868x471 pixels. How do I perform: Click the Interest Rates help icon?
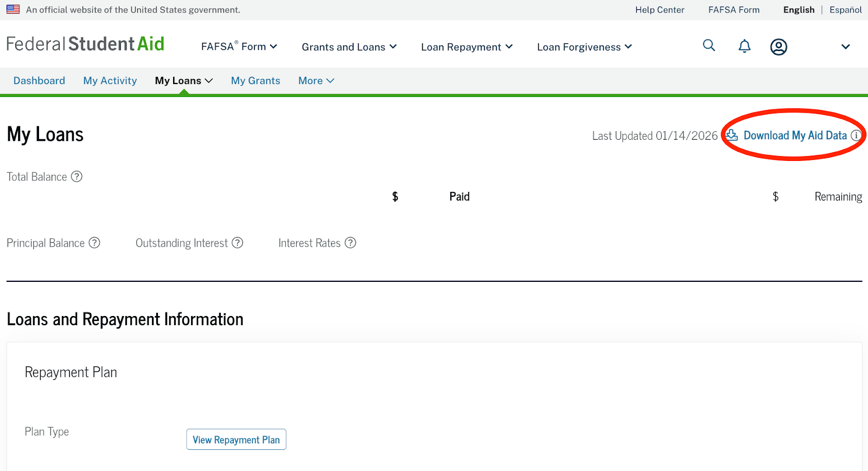click(x=350, y=243)
